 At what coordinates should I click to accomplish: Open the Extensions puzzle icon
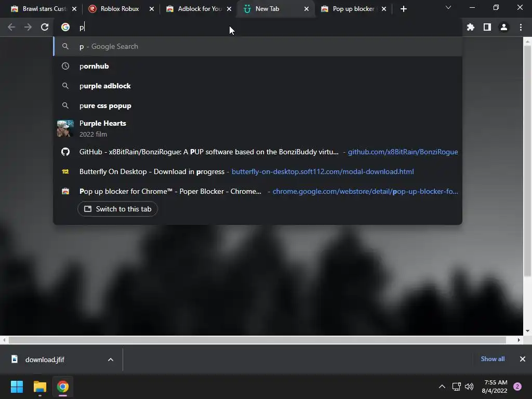pos(471,27)
